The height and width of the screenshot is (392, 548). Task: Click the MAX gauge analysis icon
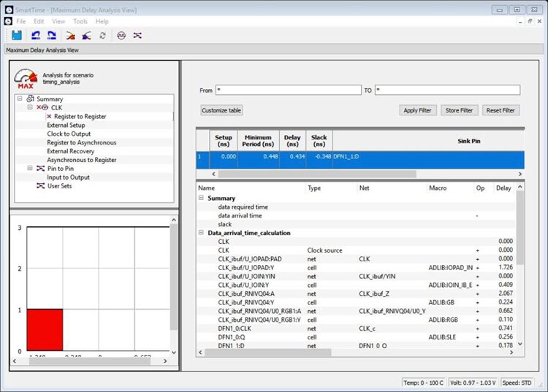pos(26,77)
